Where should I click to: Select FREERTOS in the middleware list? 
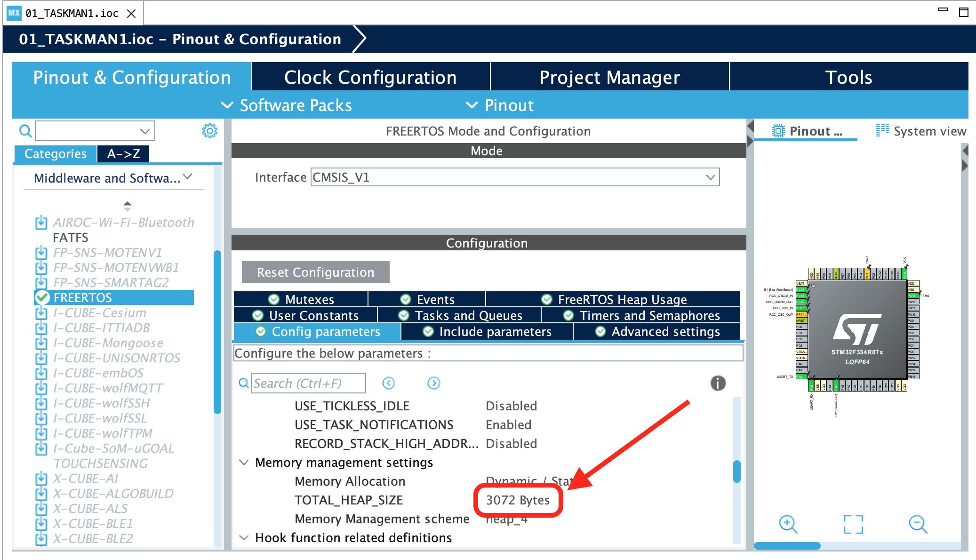coord(114,297)
